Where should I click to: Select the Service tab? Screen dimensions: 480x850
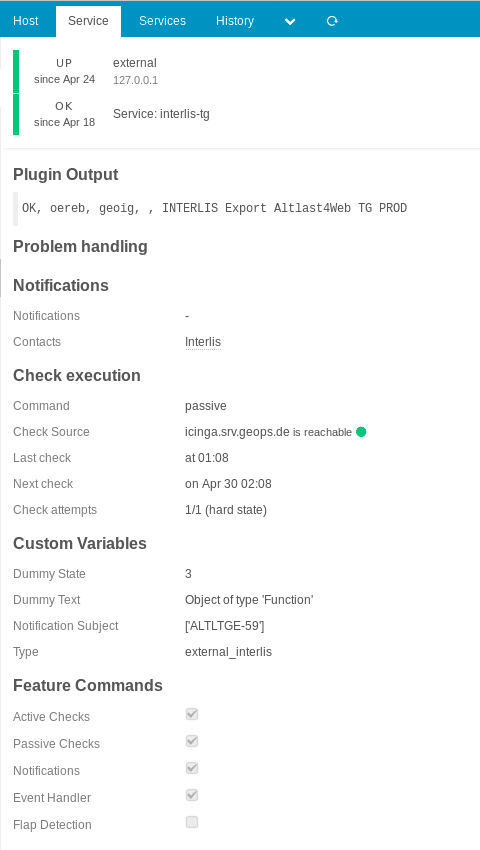(x=88, y=21)
